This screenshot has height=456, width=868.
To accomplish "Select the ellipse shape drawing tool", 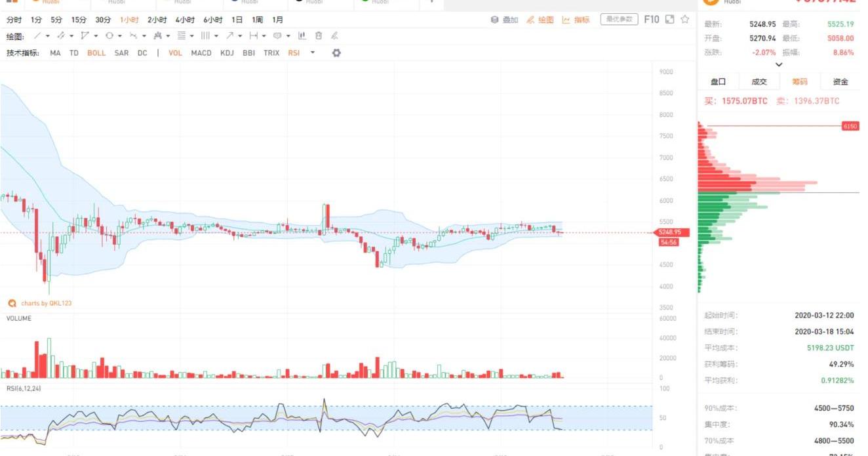I will click(109, 36).
